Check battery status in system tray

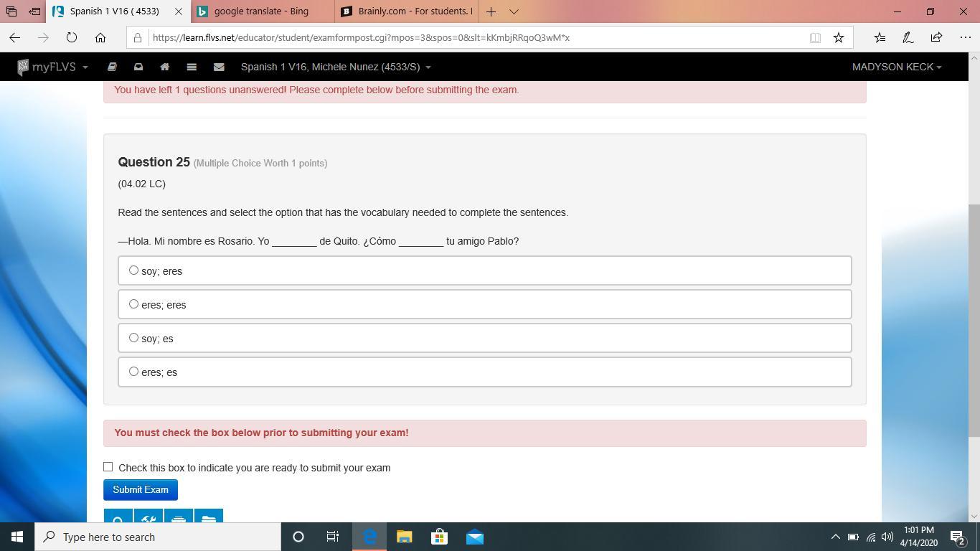click(853, 537)
